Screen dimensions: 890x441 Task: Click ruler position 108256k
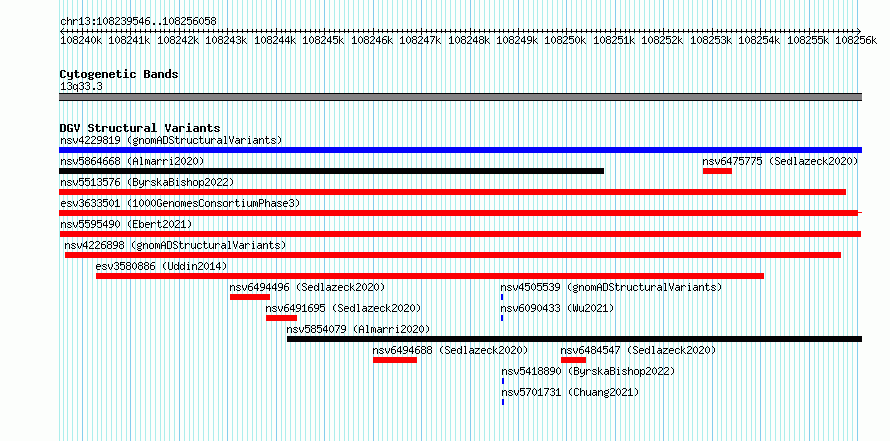click(x=858, y=40)
